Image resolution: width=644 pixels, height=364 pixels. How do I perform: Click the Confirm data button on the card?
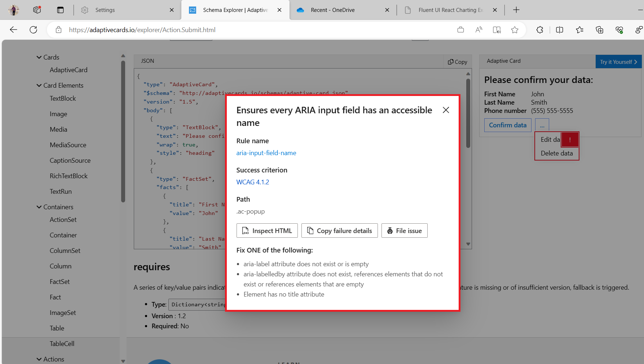click(507, 125)
